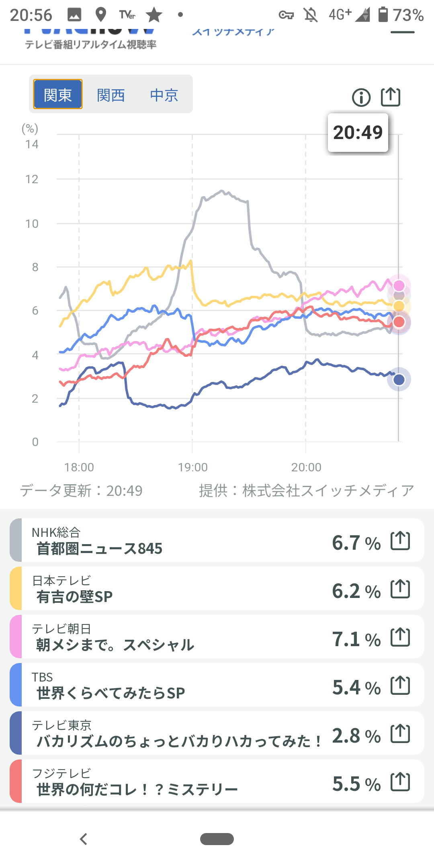
Task: Switch to the 関西 region tab
Action: click(x=111, y=95)
